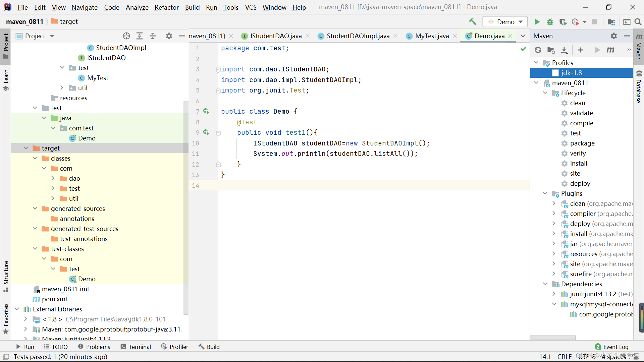Click the Project panel vertical scrollbar

tap(186, 208)
